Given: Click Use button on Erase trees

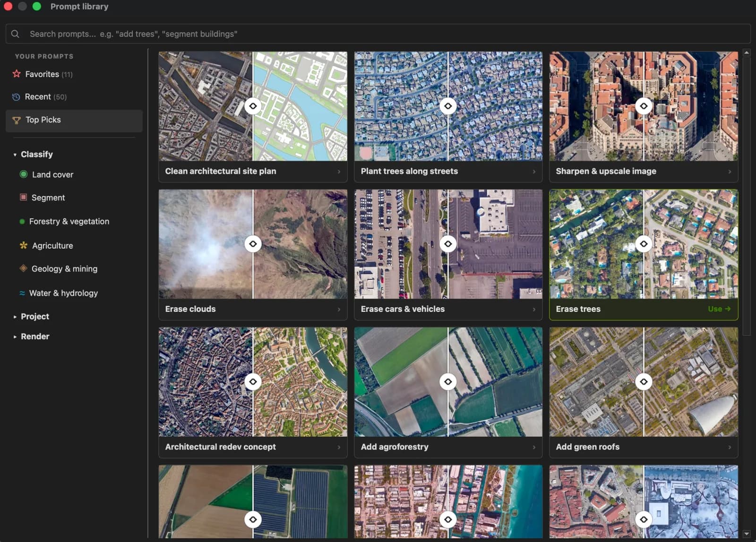Looking at the screenshot, I should click(x=719, y=309).
